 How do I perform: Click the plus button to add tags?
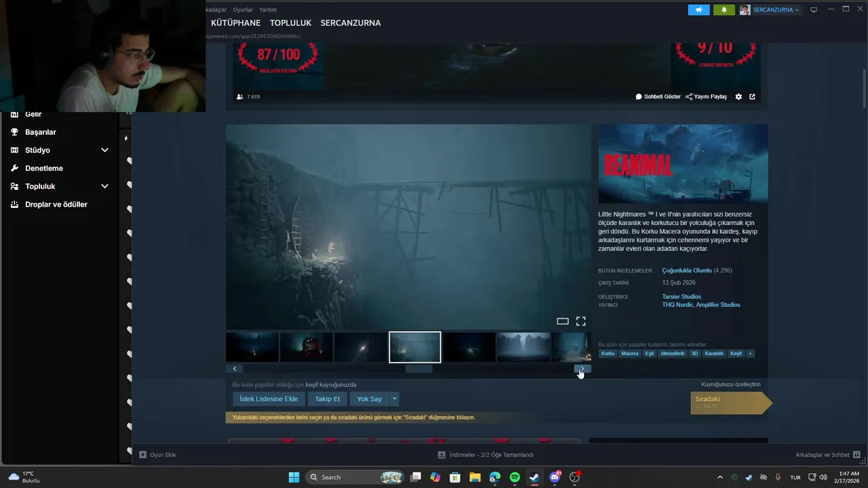pyautogui.click(x=750, y=353)
